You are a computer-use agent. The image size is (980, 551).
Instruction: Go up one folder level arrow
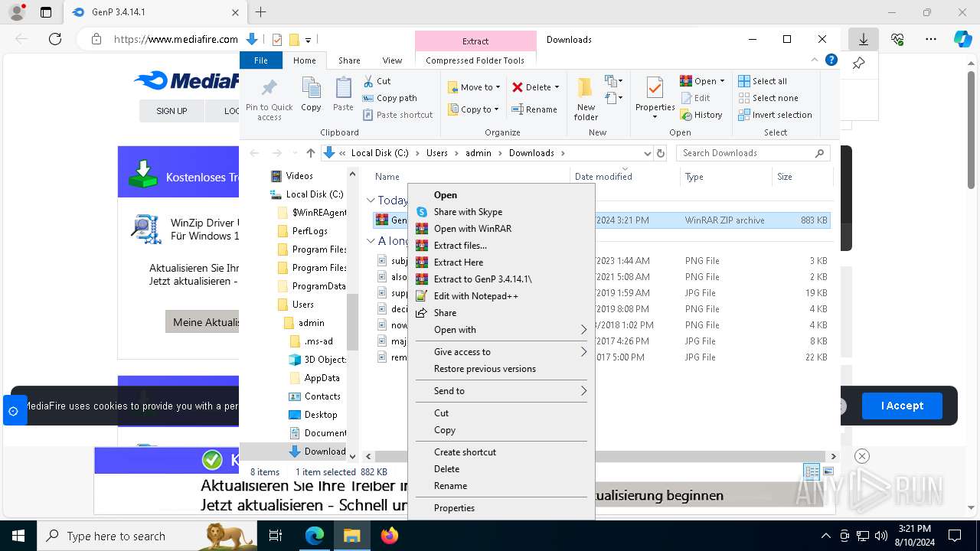[310, 153]
